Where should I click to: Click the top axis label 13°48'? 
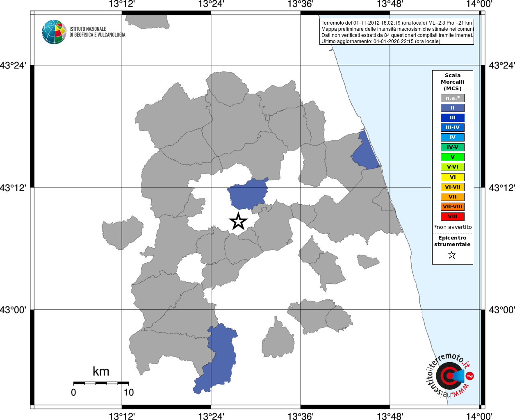coord(390,4)
